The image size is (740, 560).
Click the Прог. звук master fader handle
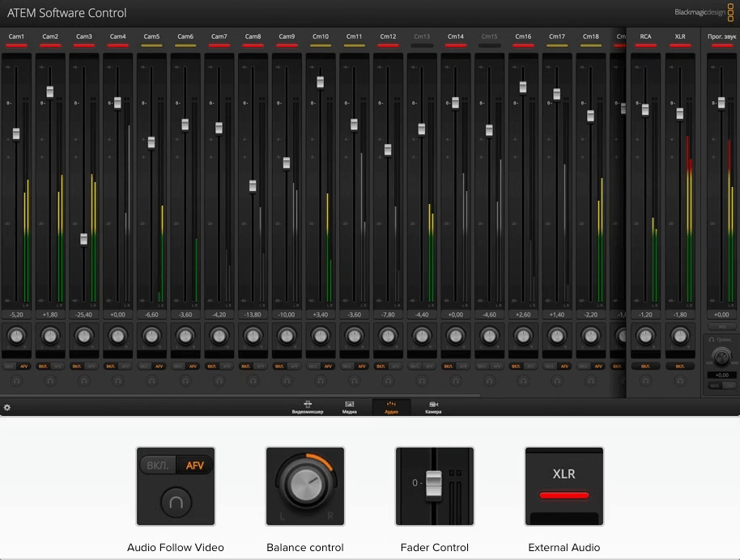(x=721, y=103)
